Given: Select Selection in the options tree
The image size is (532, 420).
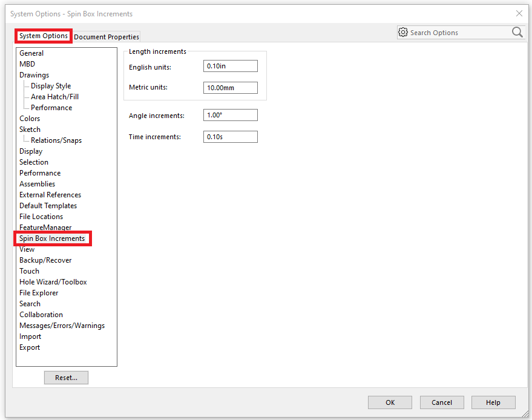Looking at the screenshot, I should tap(33, 162).
